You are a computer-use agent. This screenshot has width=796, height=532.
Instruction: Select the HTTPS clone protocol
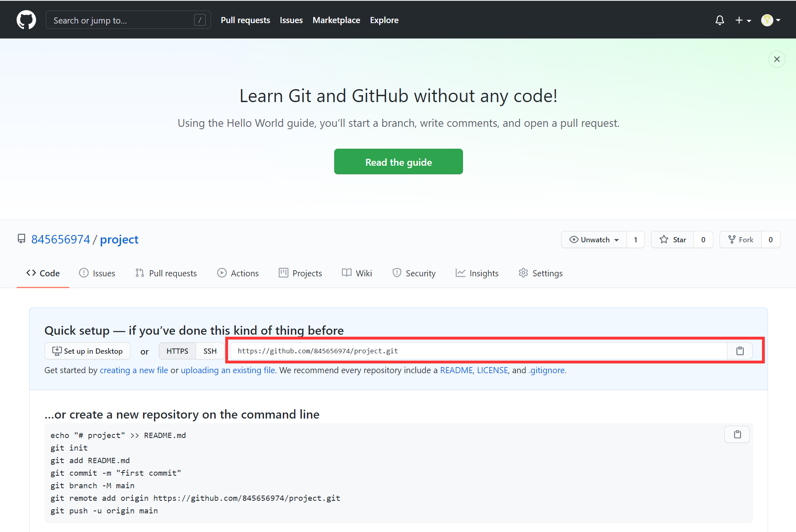point(177,351)
